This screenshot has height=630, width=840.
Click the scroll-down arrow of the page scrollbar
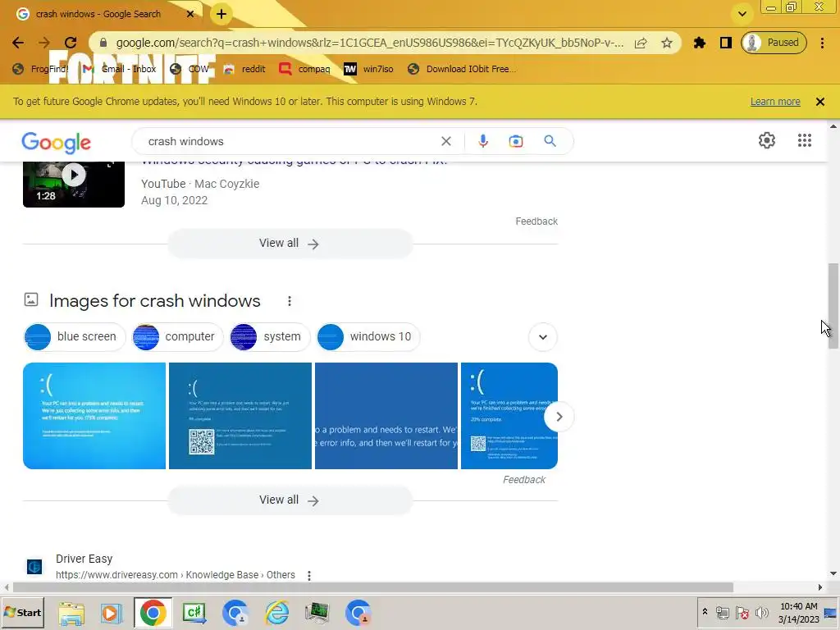pyautogui.click(x=833, y=573)
